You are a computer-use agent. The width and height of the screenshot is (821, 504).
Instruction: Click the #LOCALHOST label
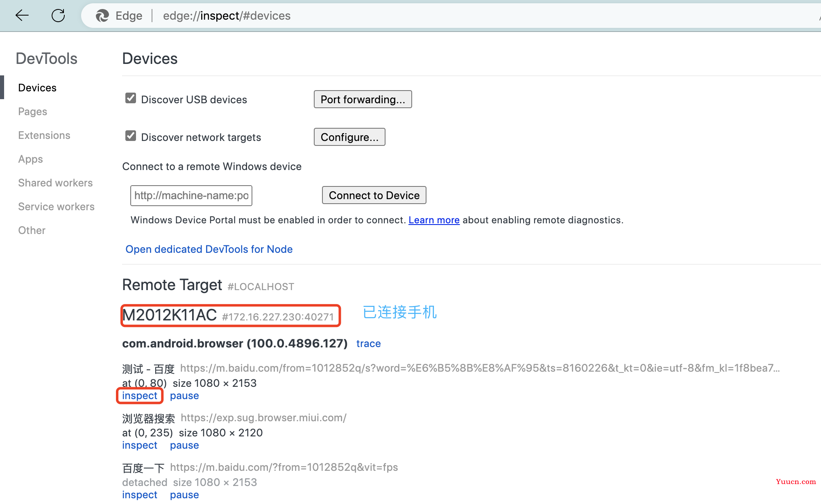261,286
